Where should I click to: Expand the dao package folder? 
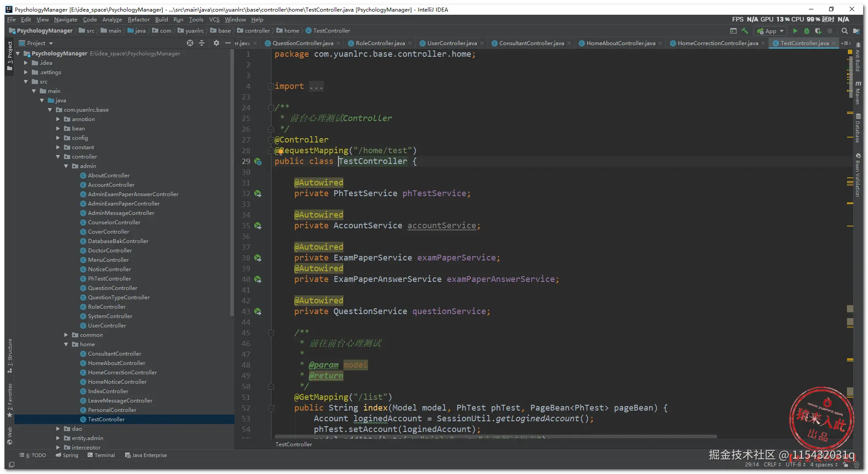point(58,428)
